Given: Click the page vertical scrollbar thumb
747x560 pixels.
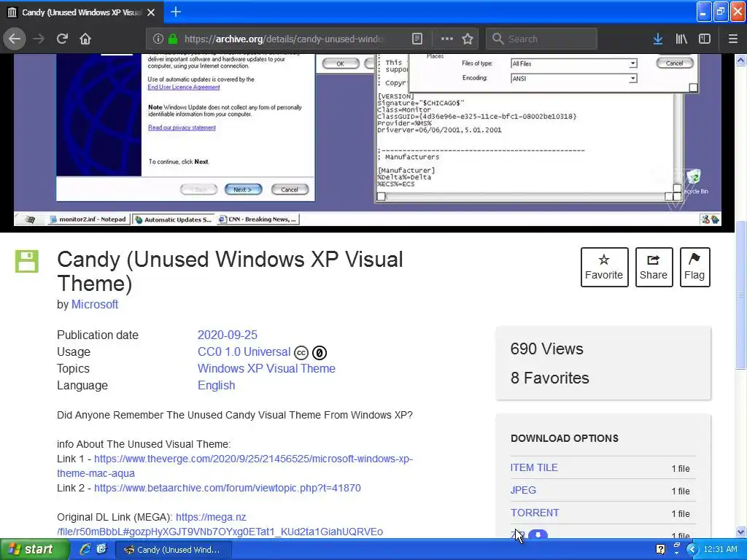Looking at the screenshot, I should pos(740,295).
